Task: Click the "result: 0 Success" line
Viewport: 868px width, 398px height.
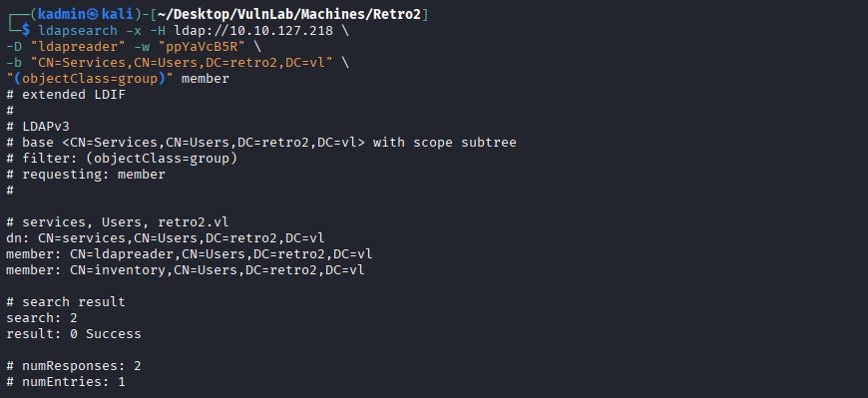Action: [x=74, y=334]
